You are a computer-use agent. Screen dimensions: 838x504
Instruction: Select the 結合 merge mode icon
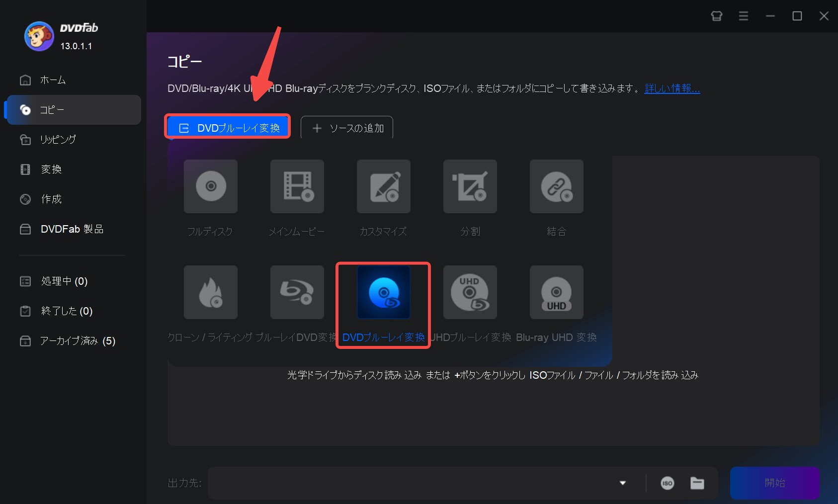tap(557, 186)
